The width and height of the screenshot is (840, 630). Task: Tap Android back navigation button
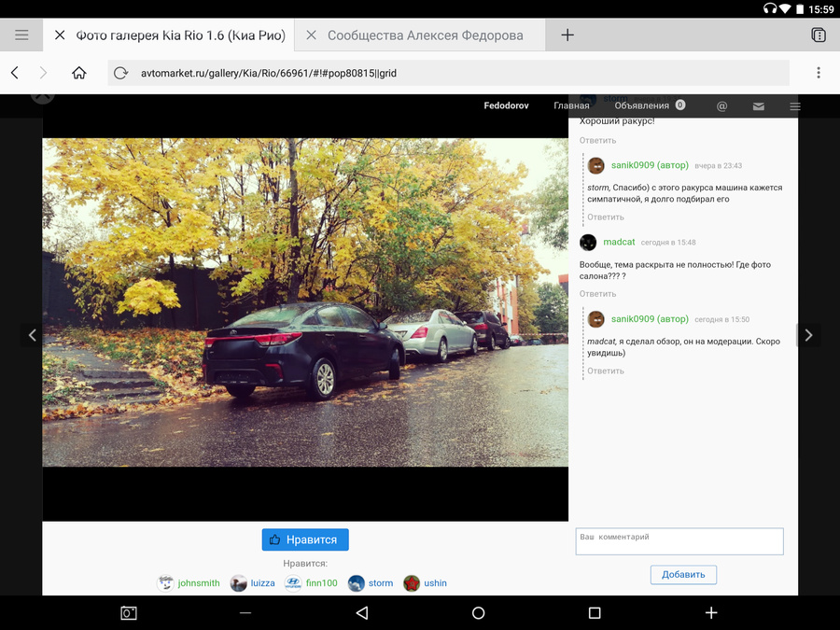coord(362,613)
